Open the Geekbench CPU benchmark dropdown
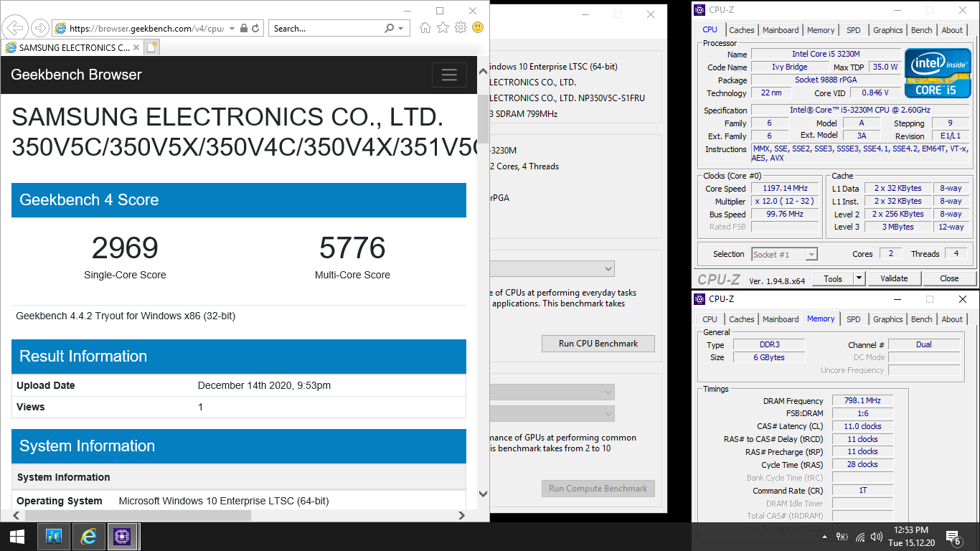Screen dimensions: 980x551 pyautogui.click(x=608, y=269)
